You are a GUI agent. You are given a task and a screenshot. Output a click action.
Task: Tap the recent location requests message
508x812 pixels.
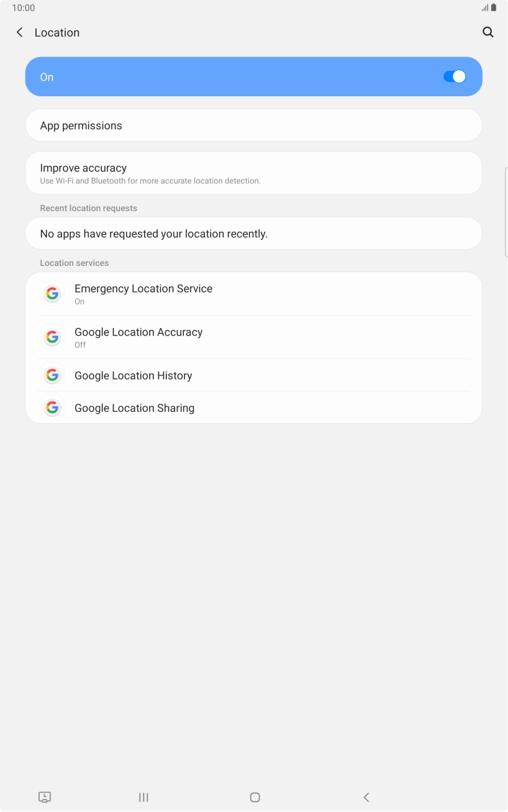click(253, 233)
